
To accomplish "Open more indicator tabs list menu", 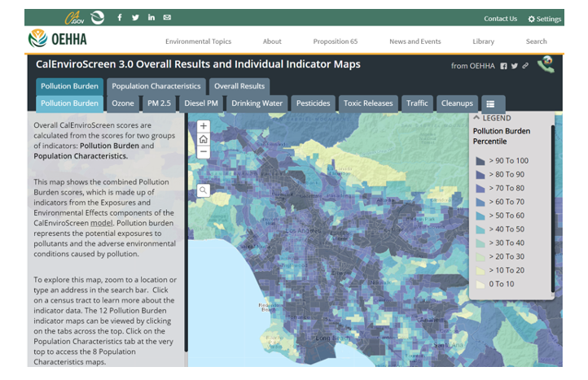I will coord(490,104).
